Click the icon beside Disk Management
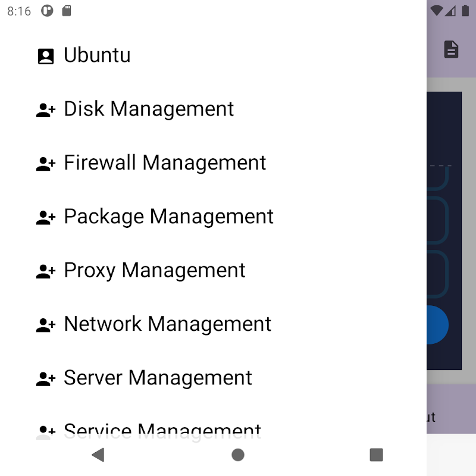The height and width of the screenshot is (476, 476). click(x=46, y=110)
